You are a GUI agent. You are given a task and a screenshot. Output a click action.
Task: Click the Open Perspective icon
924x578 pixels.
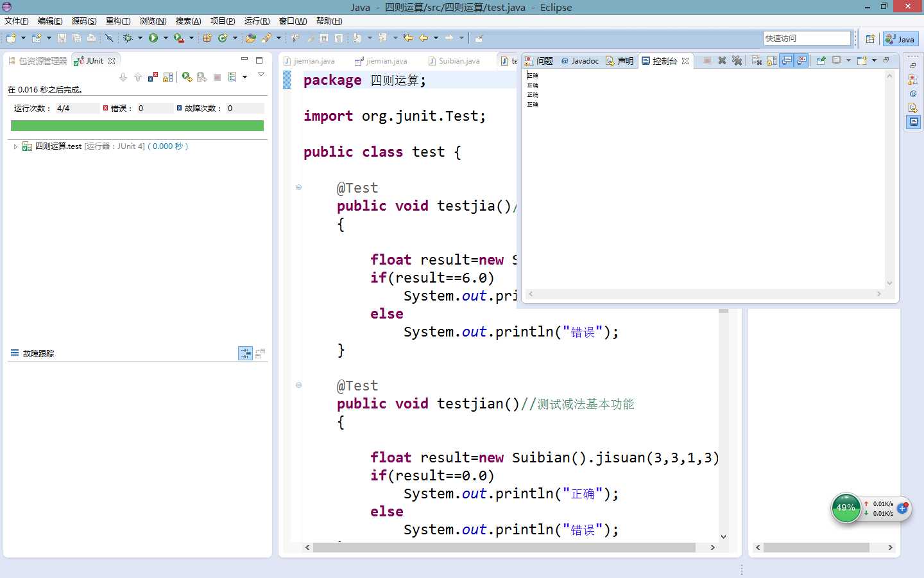coord(870,39)
